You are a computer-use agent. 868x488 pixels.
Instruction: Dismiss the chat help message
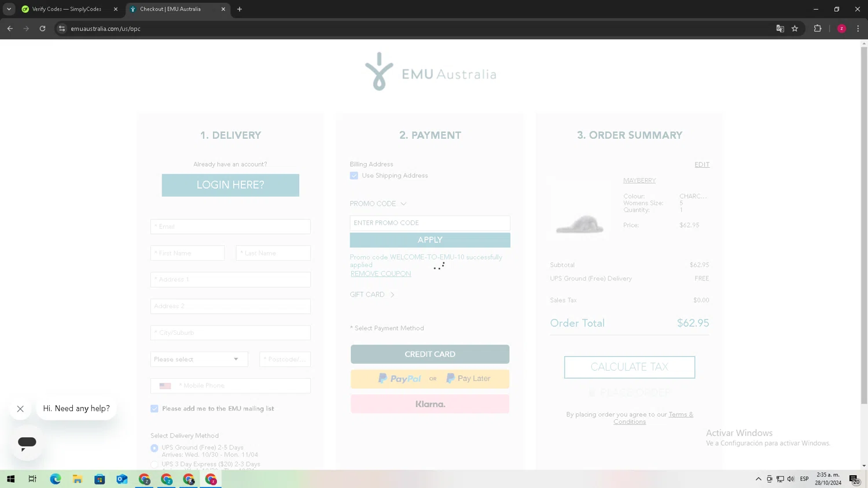pyautogui.click(x=20, y=409)
